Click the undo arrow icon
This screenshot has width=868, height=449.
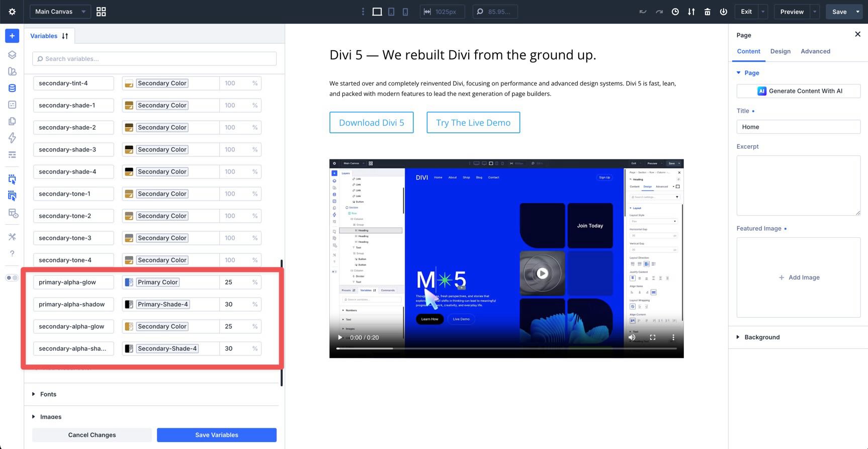pyautogui.click(x=643, y=12)
